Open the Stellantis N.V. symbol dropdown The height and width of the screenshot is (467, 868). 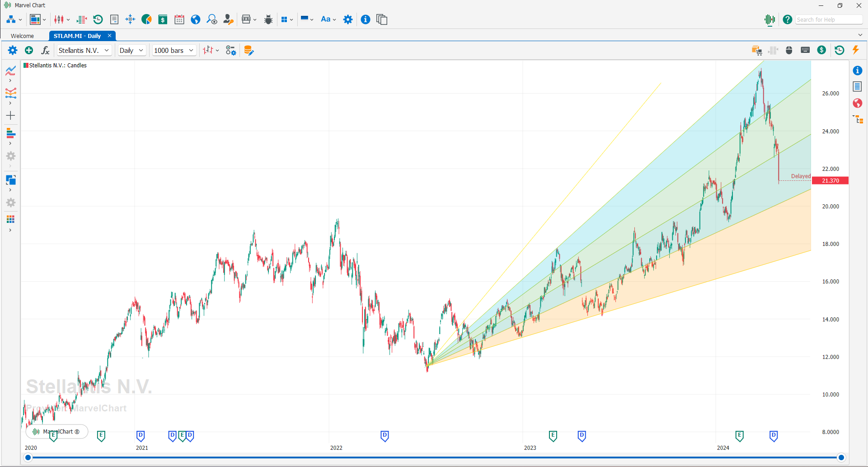tap(84, 50)
